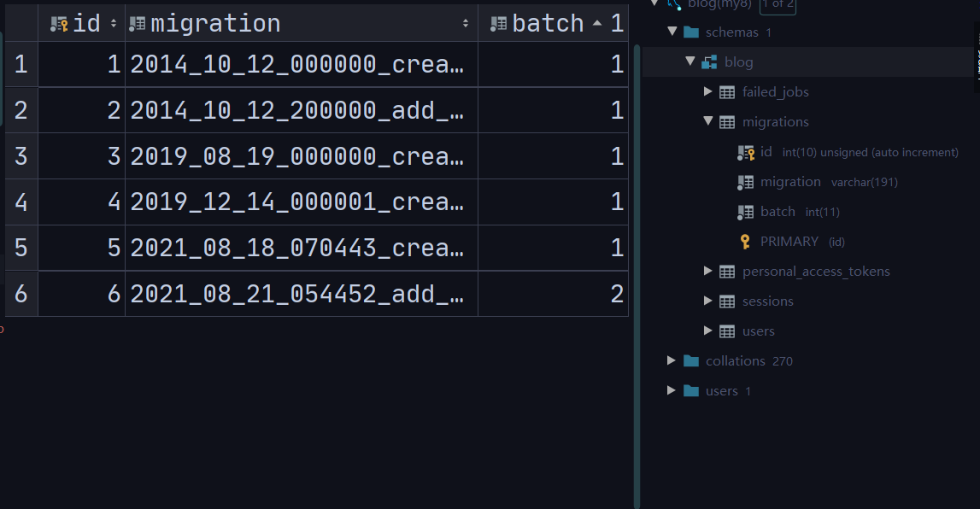The width and height of the screenshot is (980, 509).
Task: Expand the failed_jobs table
Action: click(x=708, y=91)
